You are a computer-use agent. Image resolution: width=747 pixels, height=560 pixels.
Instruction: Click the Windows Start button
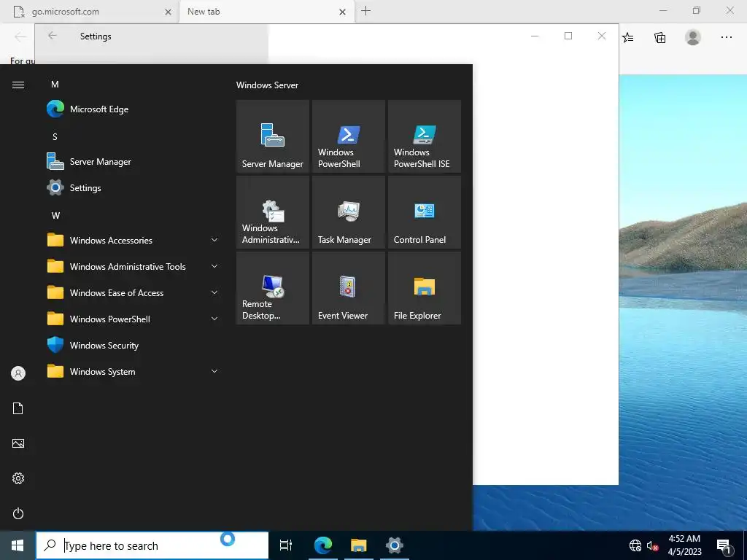tap(18, 545)
